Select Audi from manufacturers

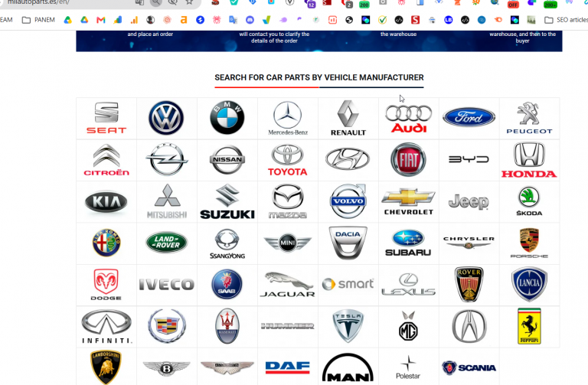tap(409, 119)
